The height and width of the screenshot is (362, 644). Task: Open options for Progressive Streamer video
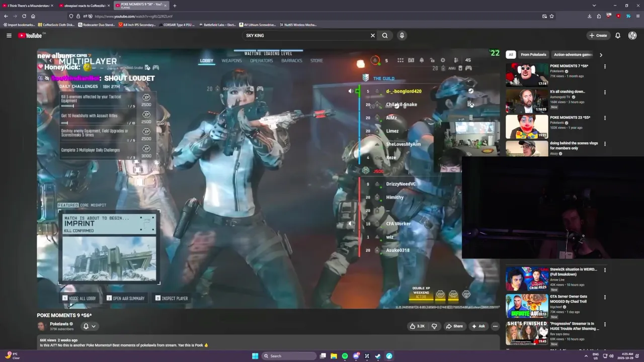point(605,324)
